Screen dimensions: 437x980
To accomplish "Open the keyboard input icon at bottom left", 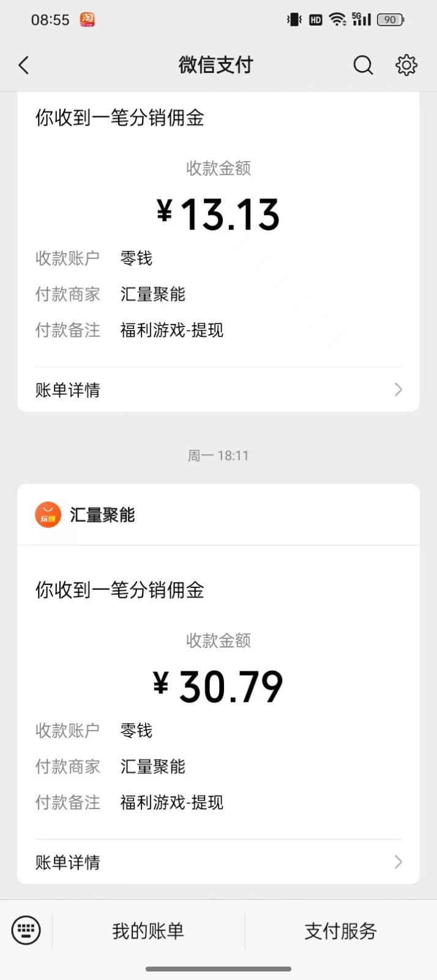I will click(26, 930).
